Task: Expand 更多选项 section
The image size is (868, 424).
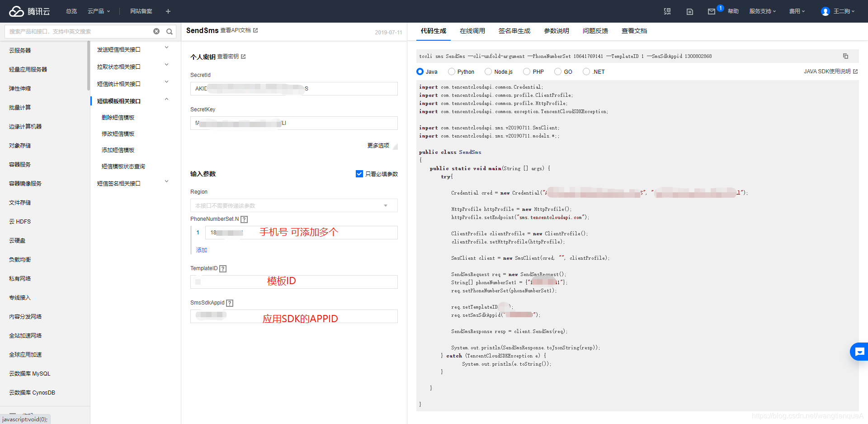Action: coord(382,146)
